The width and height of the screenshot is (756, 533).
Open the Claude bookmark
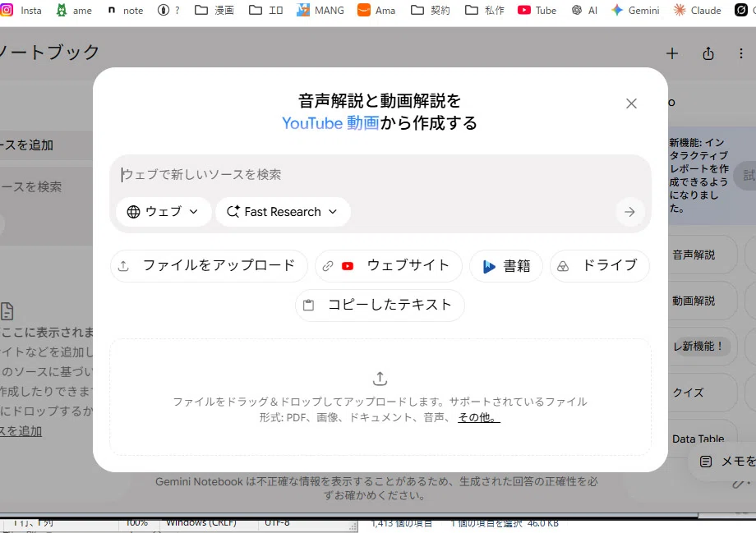(697, 10)
